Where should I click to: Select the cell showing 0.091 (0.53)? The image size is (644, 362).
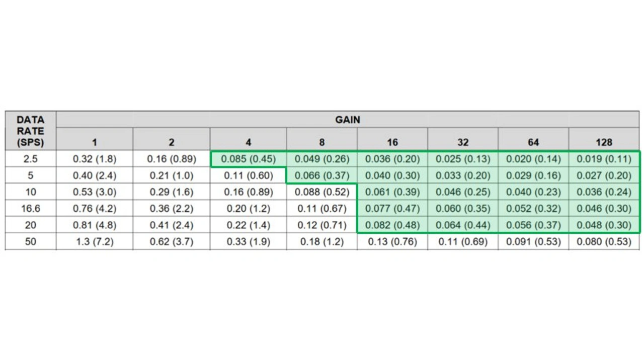pyautogui.click(x=533, y=241)
